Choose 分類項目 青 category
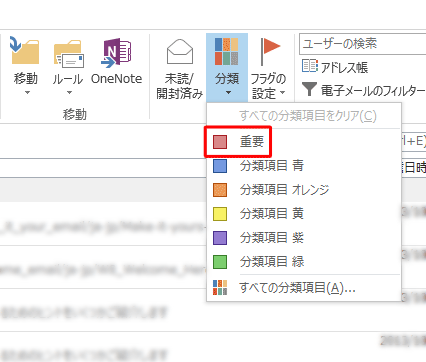 (304, 166)
